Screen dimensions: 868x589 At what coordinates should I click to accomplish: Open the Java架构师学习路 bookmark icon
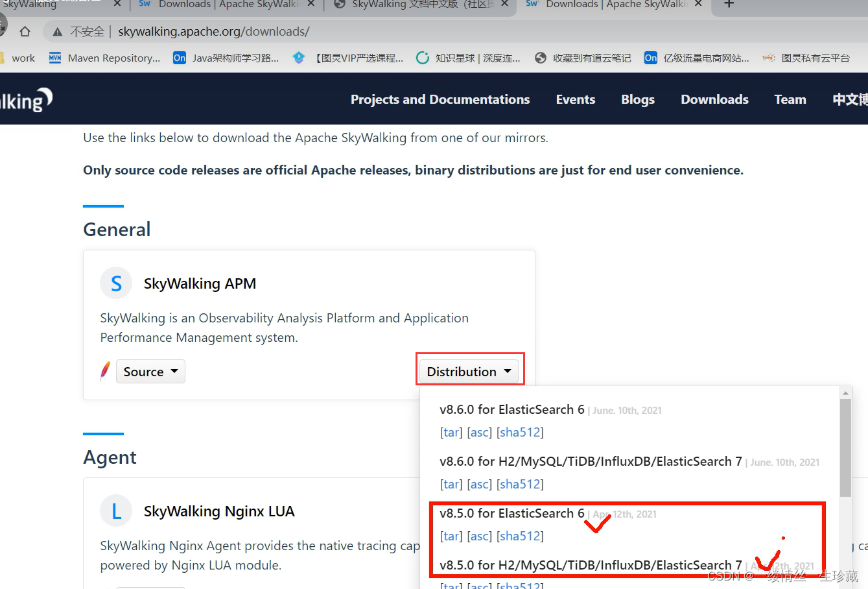coord(180,58)
